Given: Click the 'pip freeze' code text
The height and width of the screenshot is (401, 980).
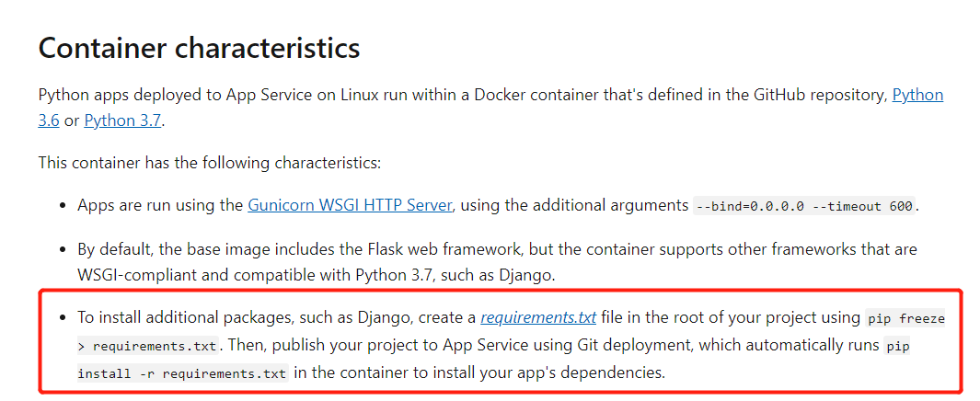Looking at the screenshot, I should click(x=905, y=319).
